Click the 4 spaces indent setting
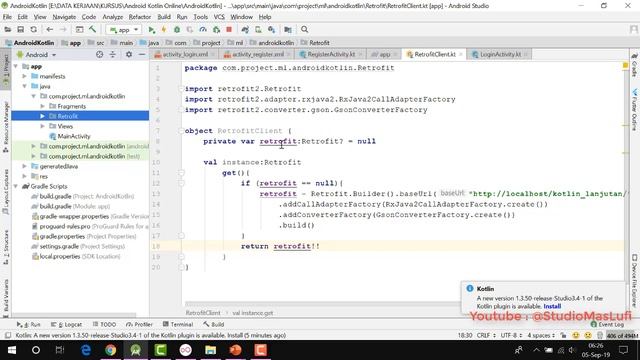The width and height of the screenshot is (640, 360). [541, 335]
